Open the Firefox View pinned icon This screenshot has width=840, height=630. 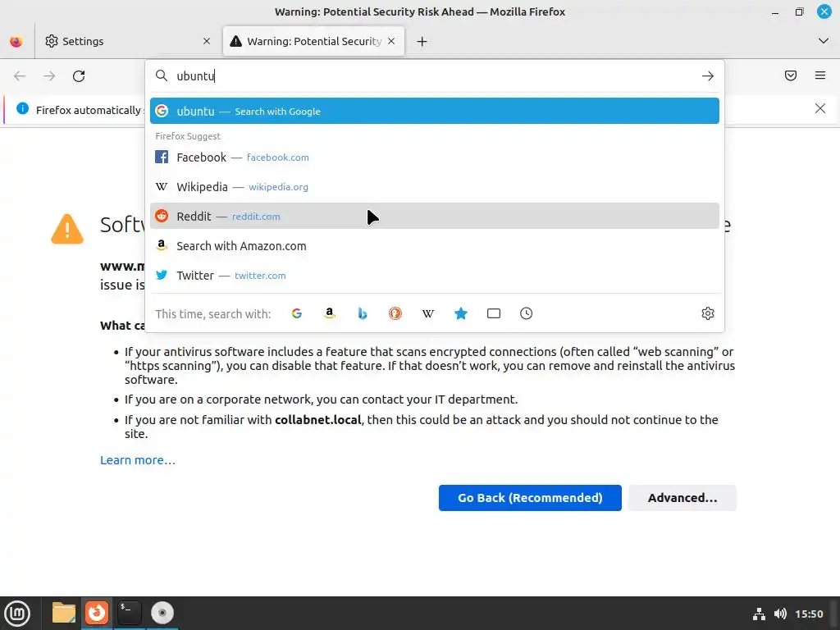(16, 41)
